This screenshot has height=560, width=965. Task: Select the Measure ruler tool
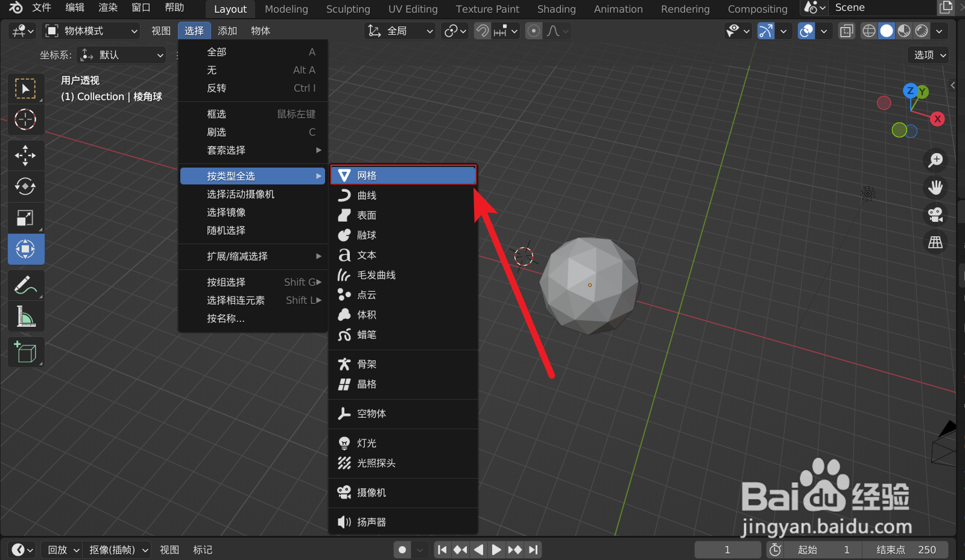click(25, 316)
